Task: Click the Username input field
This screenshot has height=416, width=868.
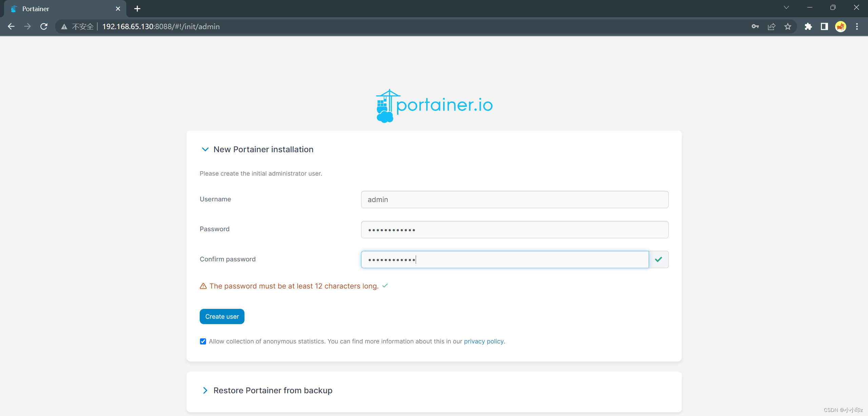Action: click(x=514, y=200)
